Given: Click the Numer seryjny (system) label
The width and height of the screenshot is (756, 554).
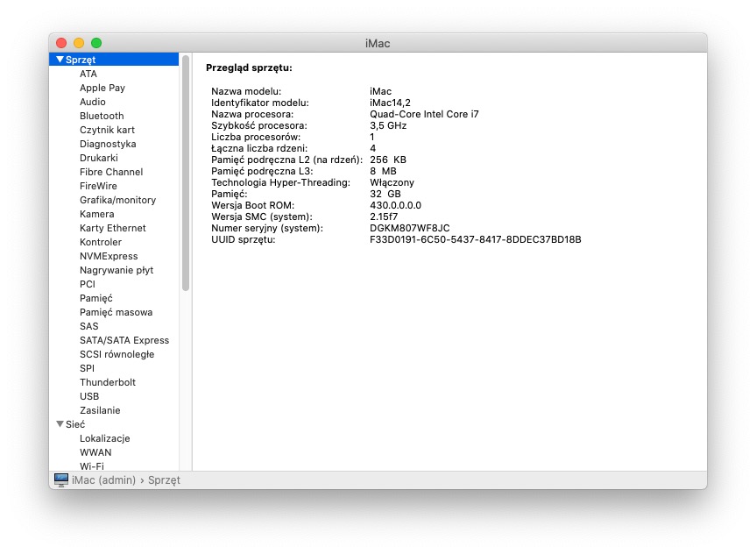Looking at the screenshot, I should (x=267, y=228).
